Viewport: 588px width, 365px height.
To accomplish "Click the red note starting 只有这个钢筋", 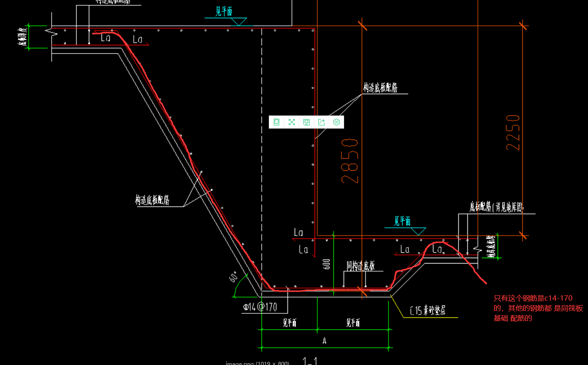I will tap(538, 308).
